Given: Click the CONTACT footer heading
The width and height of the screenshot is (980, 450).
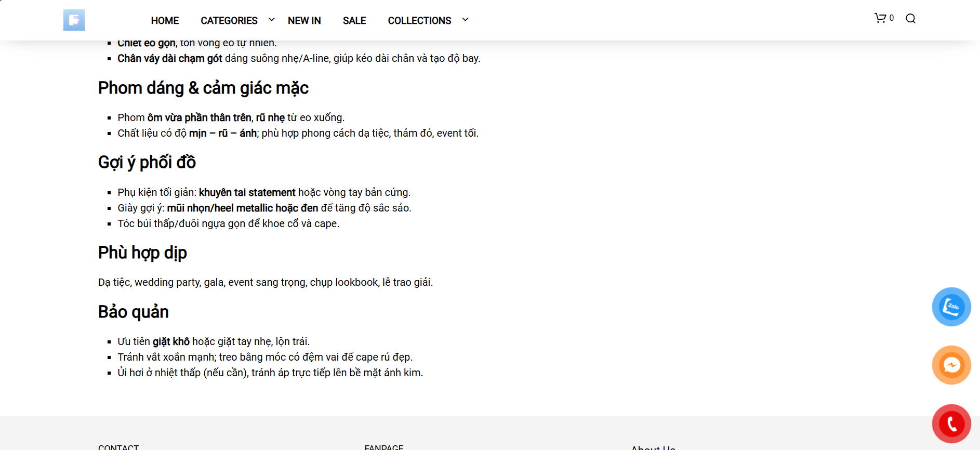Looking at the screenshot, I should [x=118, y=447].
